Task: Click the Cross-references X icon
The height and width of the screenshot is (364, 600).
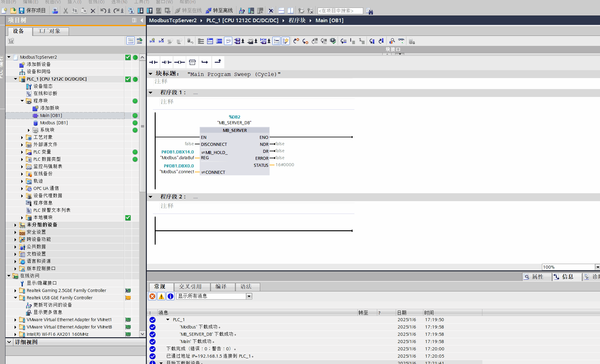Action: point(271,11)
